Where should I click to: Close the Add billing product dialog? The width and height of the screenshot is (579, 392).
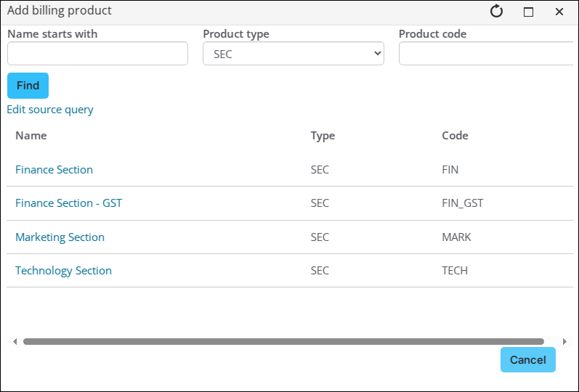[559, 12]
